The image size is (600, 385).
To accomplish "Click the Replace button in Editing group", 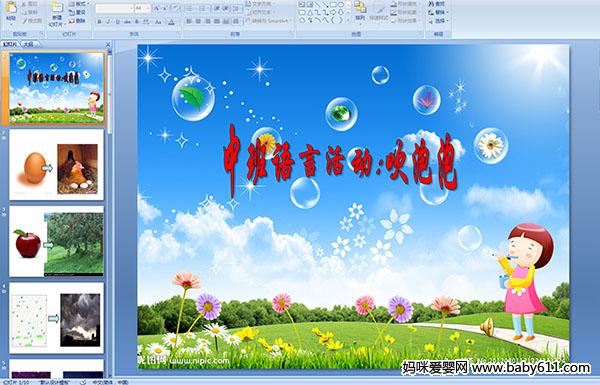I will 437,12.
